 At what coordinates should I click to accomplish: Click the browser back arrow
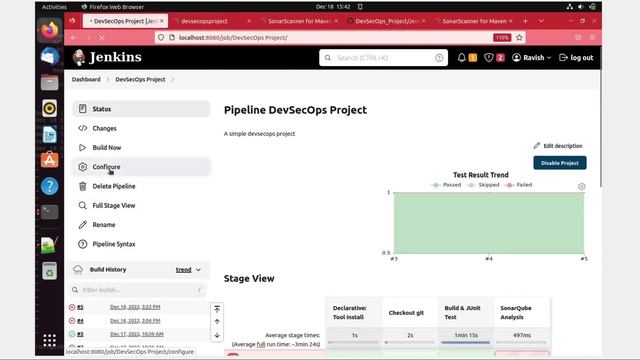(73, 38)
